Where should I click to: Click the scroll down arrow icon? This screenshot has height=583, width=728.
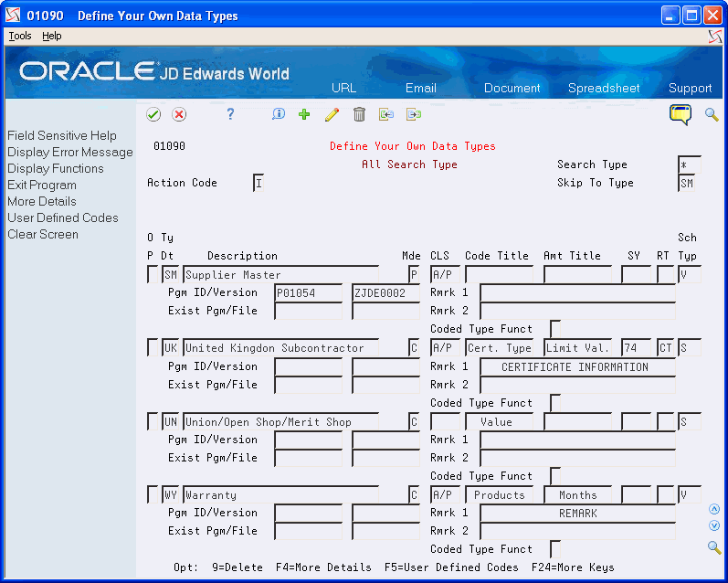pyautogui.click(x=714, y=525)
